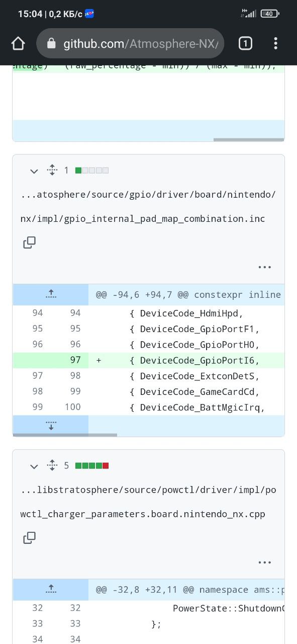
Task: Select line DeviceCode_ExtconDetS
Action: pyautogui.click(x=186, y=376)
